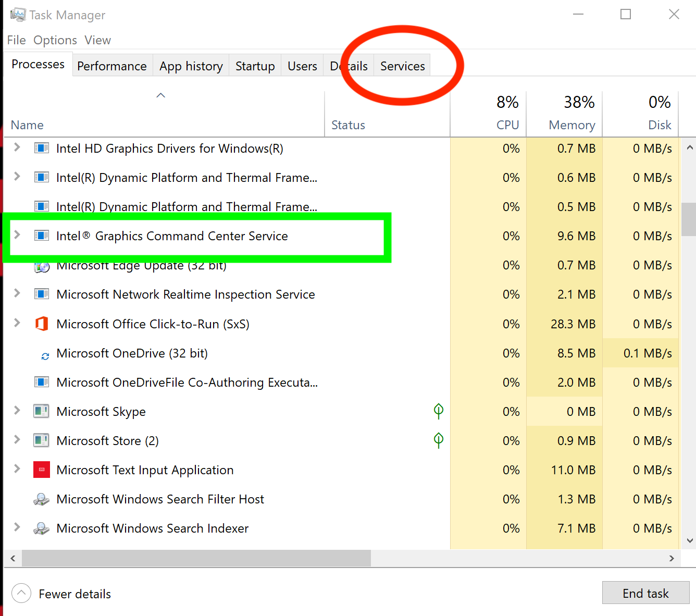Select Microsoft Windows Search Filter Host row
Image resolution: width=696 pixels, height=616 pixels.
[341, 499]
